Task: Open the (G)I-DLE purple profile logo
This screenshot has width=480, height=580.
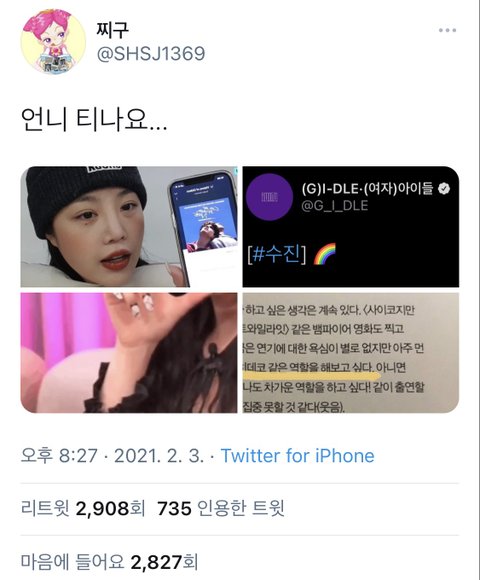Action: (x=269, y=197)
